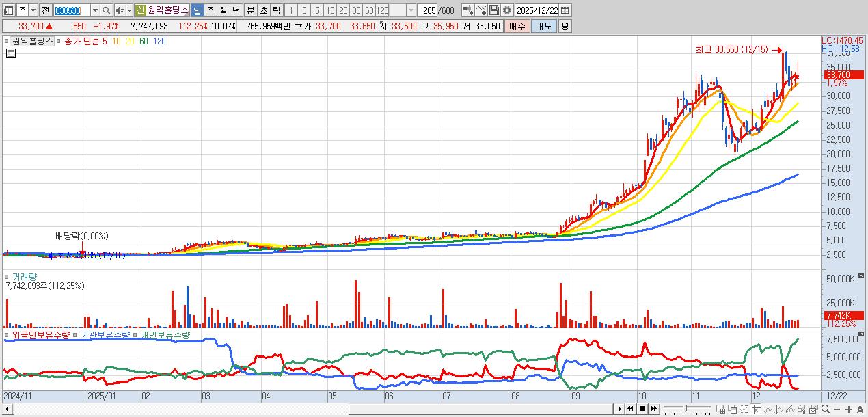Click the green 신 badge icon
Image resolution: width=868 pixels, height=417 pixels.
[x=140, y=10]
